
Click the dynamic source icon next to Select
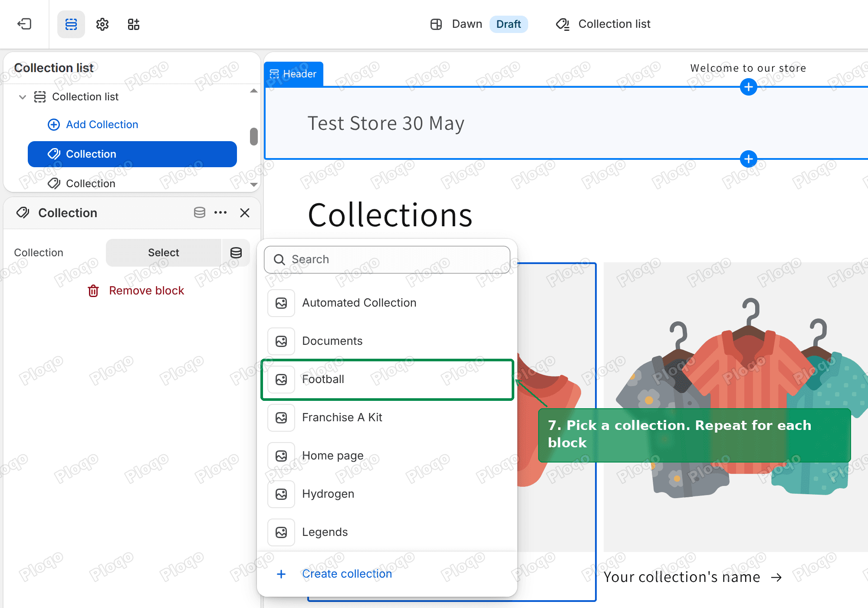[236, 253]
